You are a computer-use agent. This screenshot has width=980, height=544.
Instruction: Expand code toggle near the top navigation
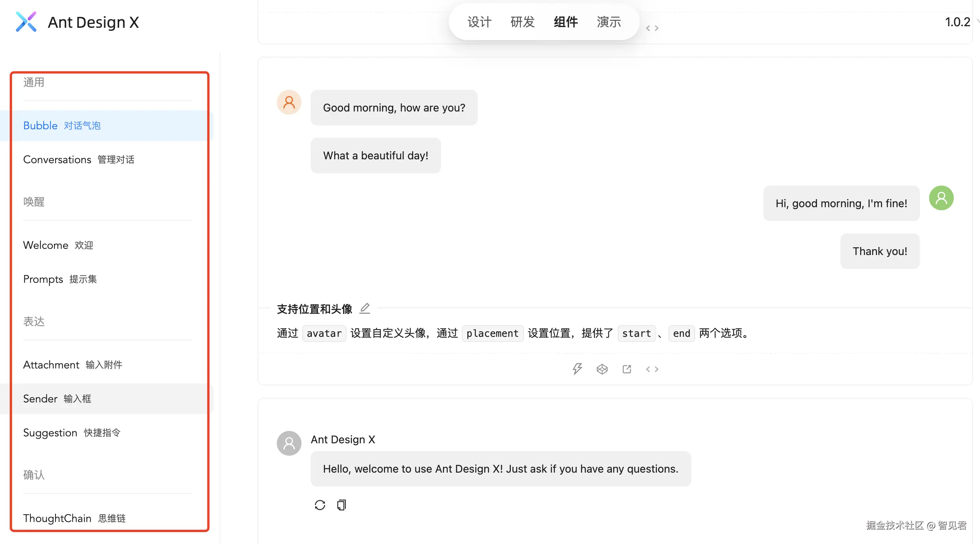coord(652,28)
